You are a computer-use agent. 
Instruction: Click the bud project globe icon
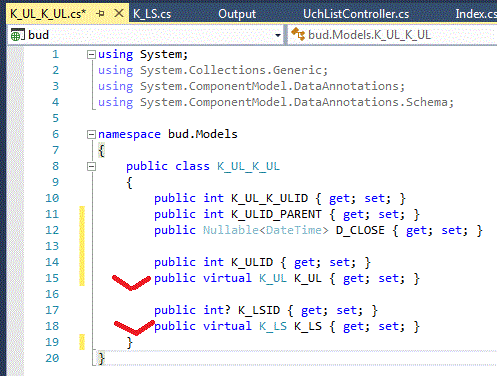tap(17, 35)
